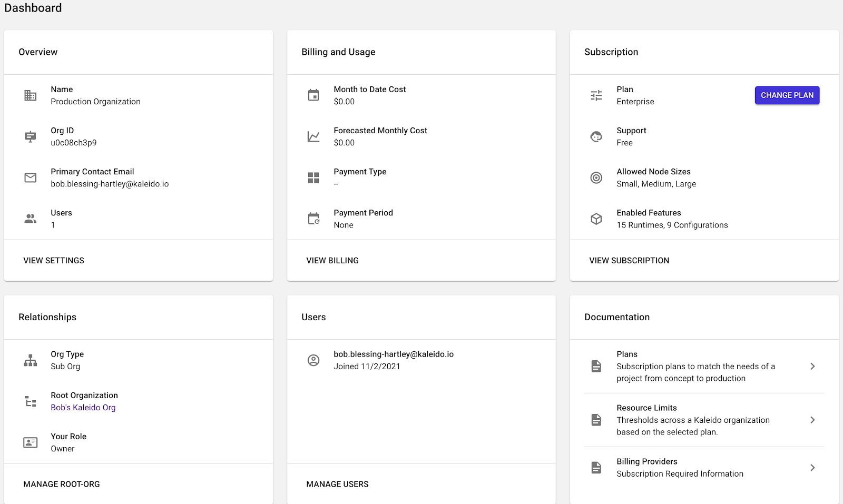Click the people icon next to Users count
This screenshot has height=504, width=843.
click(x=31, y=219)
